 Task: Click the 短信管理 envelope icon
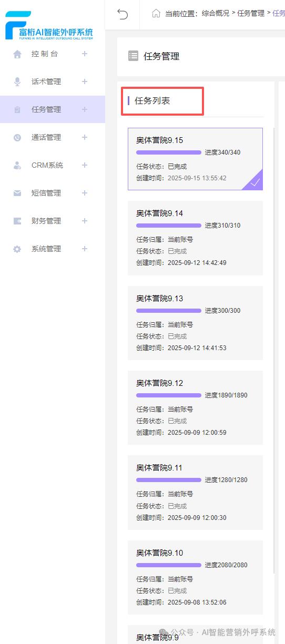17,193
